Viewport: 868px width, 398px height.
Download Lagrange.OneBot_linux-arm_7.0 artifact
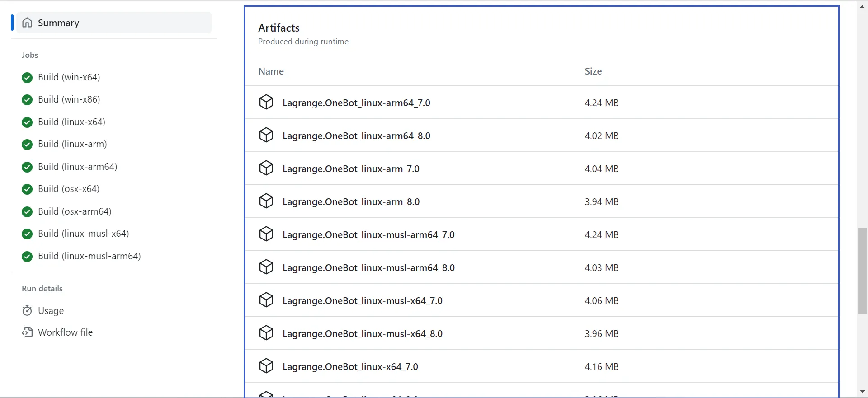coord(351,169)
